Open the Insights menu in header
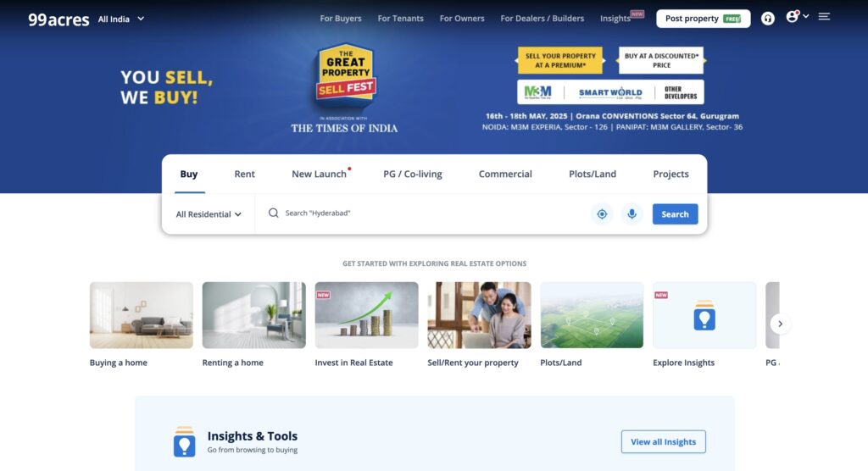Image resolution: width=868 pixels, height=471 pixels. click(615, 19)
